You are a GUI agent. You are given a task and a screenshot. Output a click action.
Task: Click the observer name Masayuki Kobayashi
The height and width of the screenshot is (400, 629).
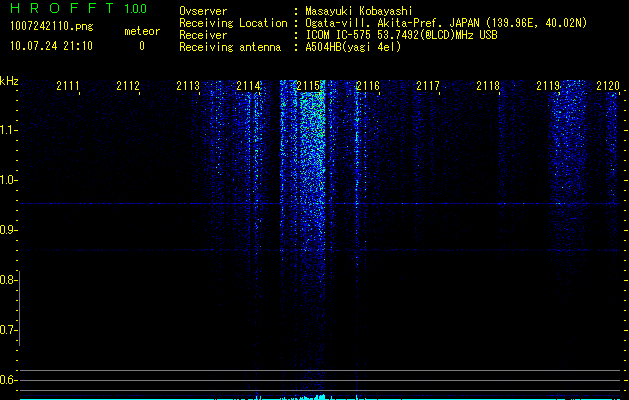point(359,11)
